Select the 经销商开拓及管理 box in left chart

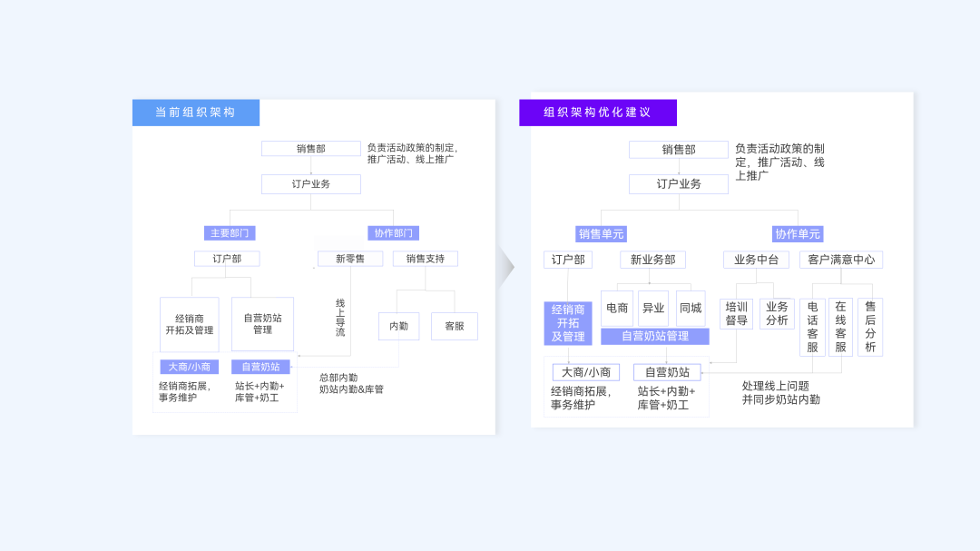tap(191, 324)
